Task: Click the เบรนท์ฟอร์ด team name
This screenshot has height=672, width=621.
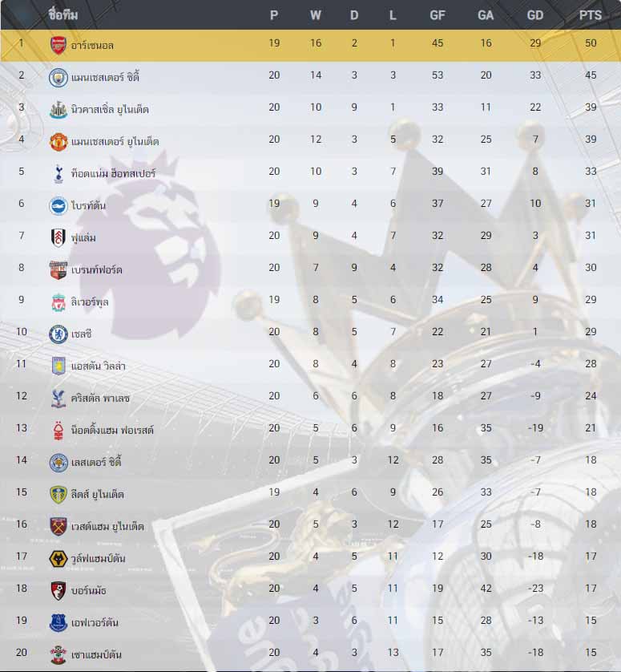Action: (97, 269)
